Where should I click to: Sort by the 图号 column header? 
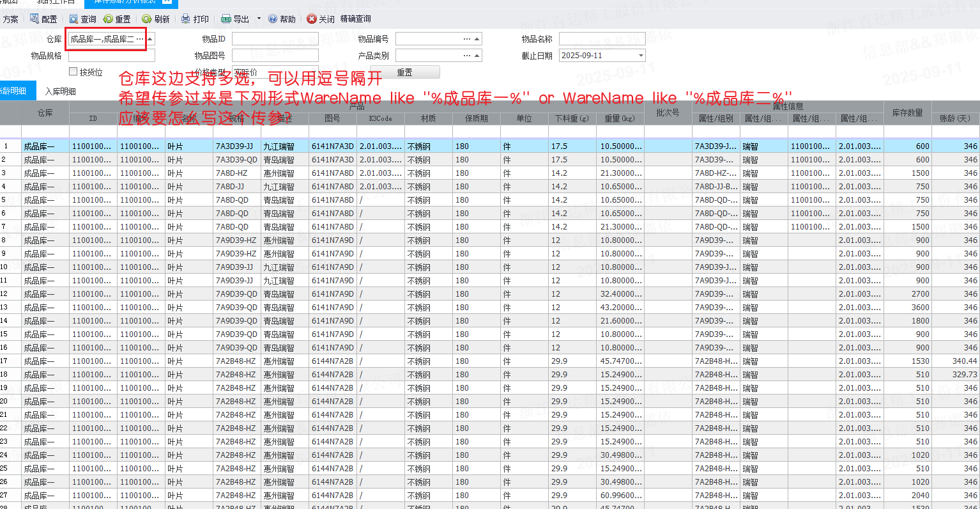[x=332, y=118]
